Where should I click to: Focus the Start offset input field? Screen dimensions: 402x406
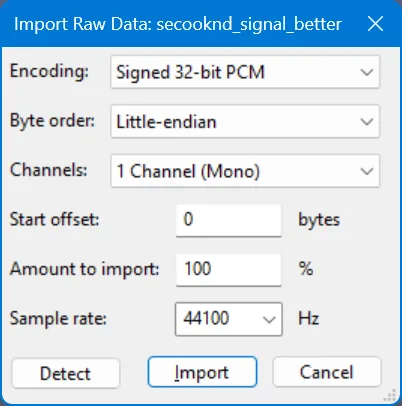point(228,220)
